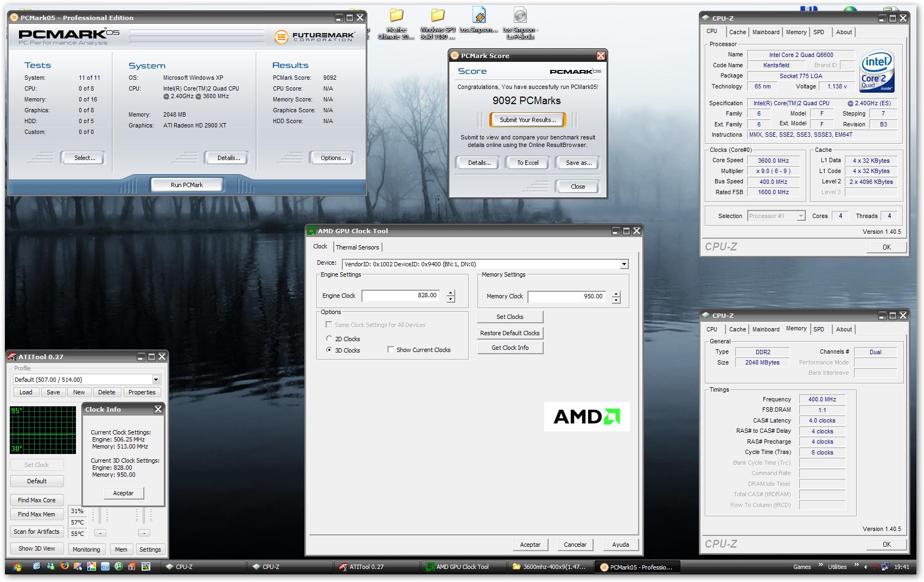Select the 2D Clocks radio button
Image resolution: width=924 pixels, height=582 pixels.
tap(329, 338)
